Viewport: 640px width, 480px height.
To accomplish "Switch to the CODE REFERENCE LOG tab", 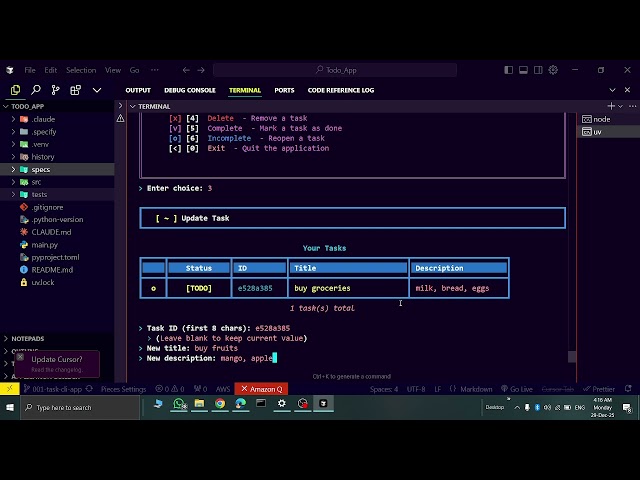I will click(x=341, y=90).
